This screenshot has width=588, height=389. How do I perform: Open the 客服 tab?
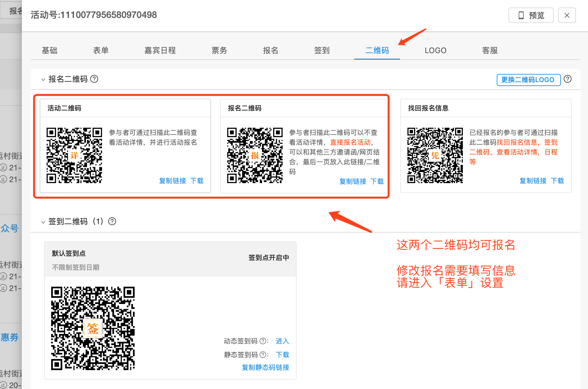coord(490,50)
